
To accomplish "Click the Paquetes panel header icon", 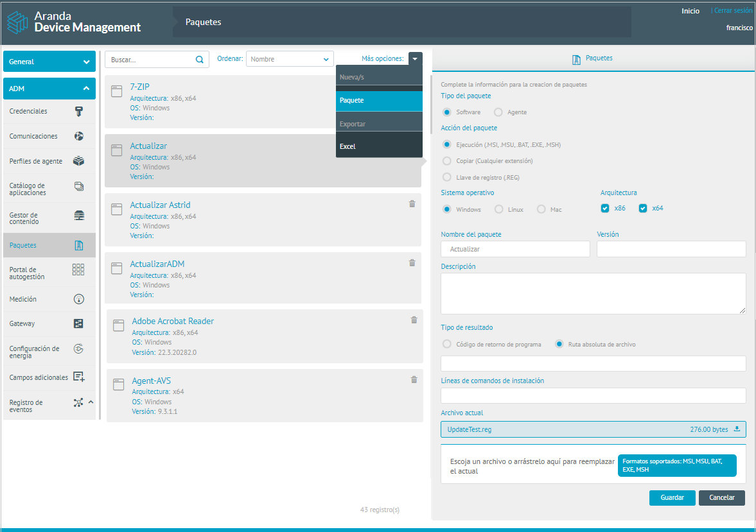I will click(576, 60).
